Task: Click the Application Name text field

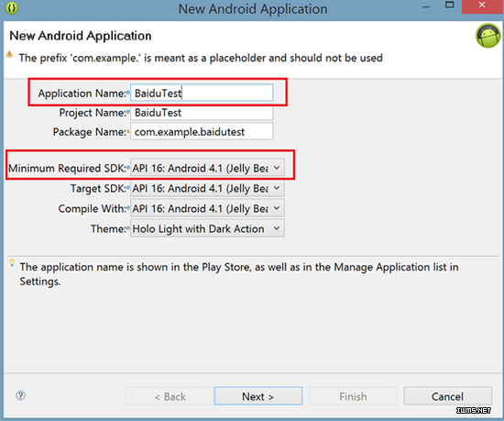Action: click(202, 93)
